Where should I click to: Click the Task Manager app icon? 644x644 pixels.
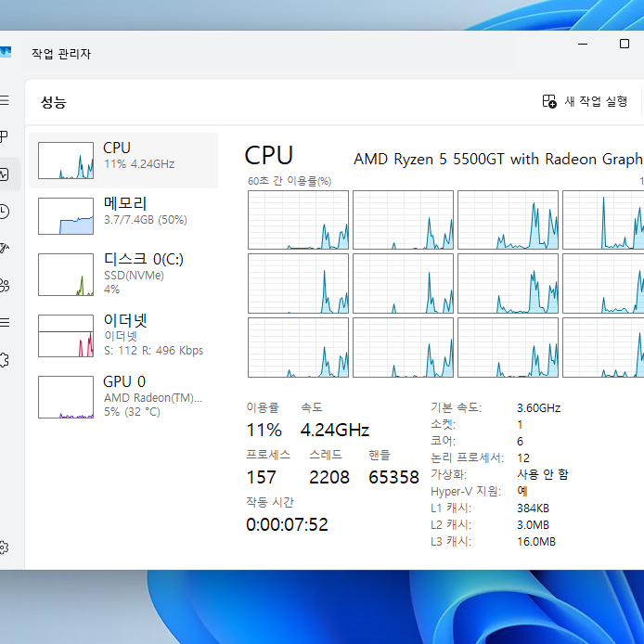(6, 52)
